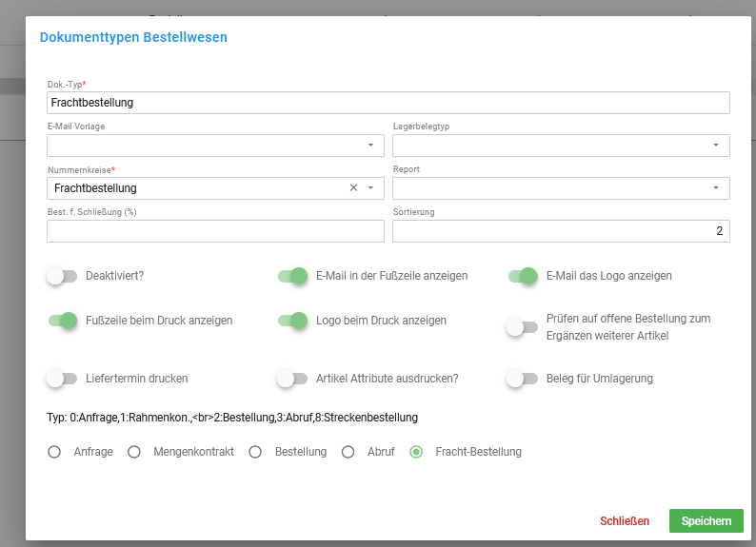Screen dimensions: 756x547
Task: Open the E-Mail Vorlage dropdown
Action: [x=370, y=145]
